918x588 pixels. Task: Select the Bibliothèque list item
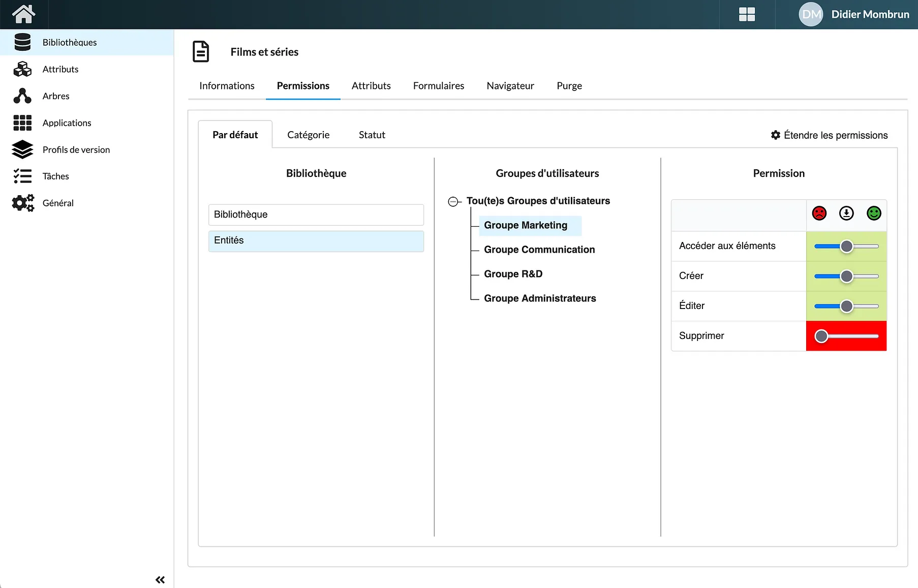[x=316, y=214]
